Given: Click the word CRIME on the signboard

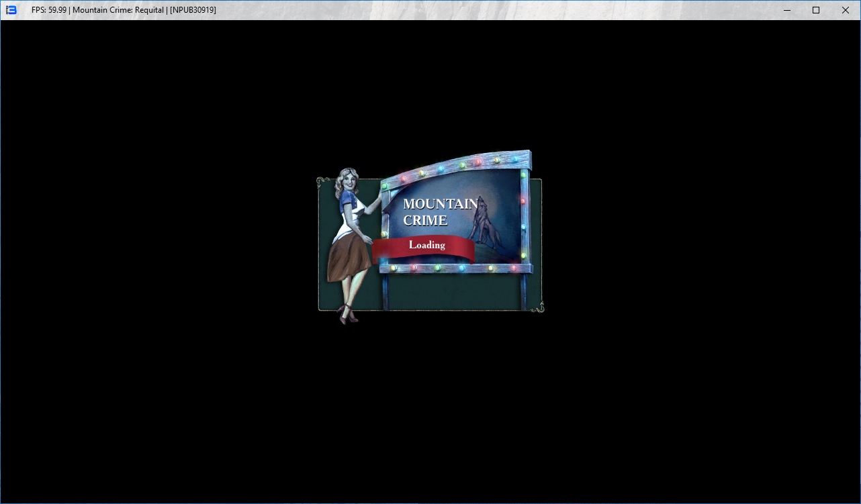Looking at the screenshot, I should [425, 221].
